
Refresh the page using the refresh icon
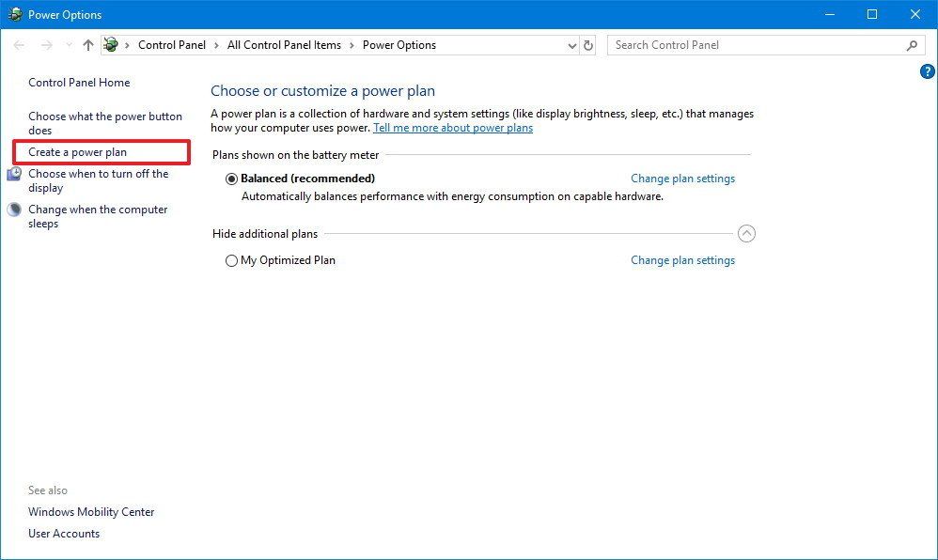(588, 44)
